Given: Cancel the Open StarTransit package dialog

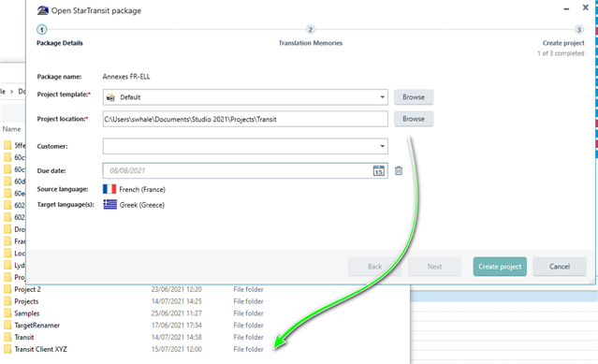Looking at the screenshot, I should (560, 267).
